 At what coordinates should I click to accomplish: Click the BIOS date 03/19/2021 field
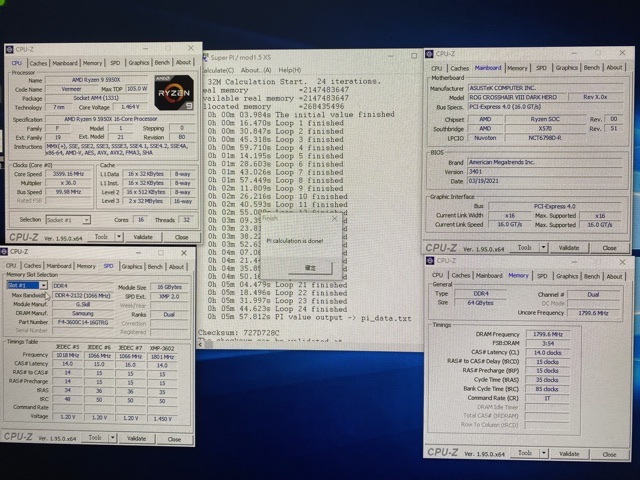tap(545, 181)
